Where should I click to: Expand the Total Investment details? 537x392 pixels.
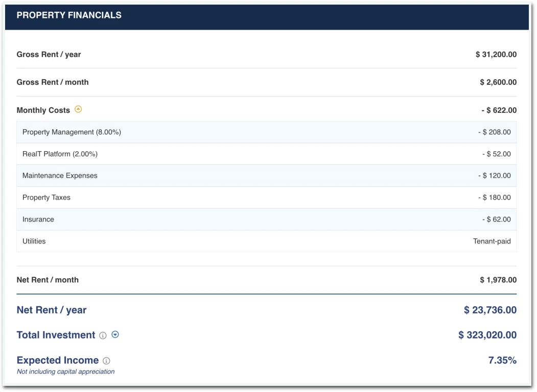(x=115, y=335)
